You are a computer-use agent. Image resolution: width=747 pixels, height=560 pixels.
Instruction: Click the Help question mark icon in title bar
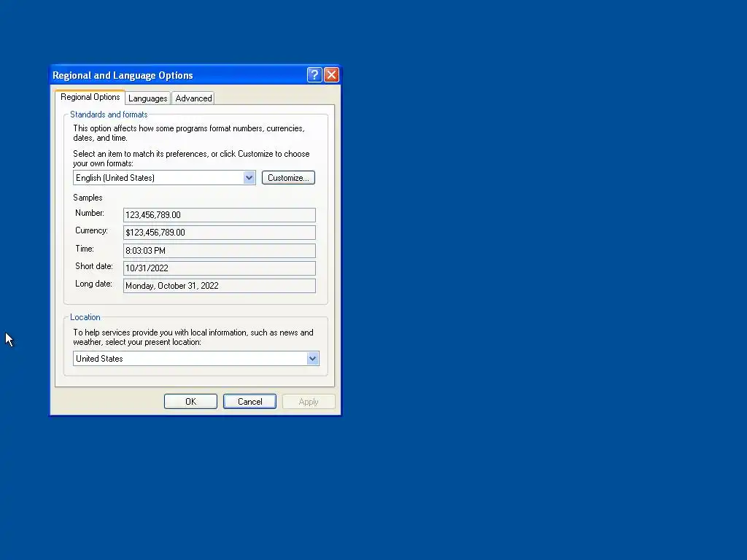click(314, 75)
